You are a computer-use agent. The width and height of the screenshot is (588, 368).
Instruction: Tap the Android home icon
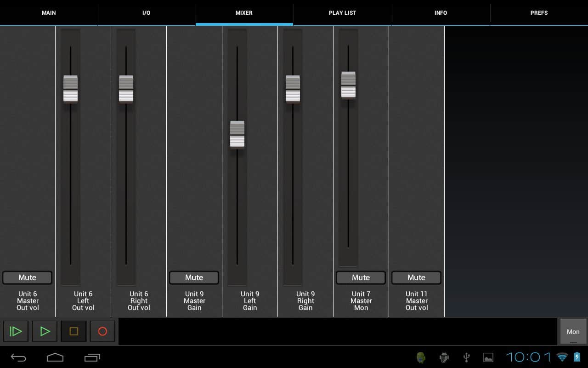click(55, 357)
